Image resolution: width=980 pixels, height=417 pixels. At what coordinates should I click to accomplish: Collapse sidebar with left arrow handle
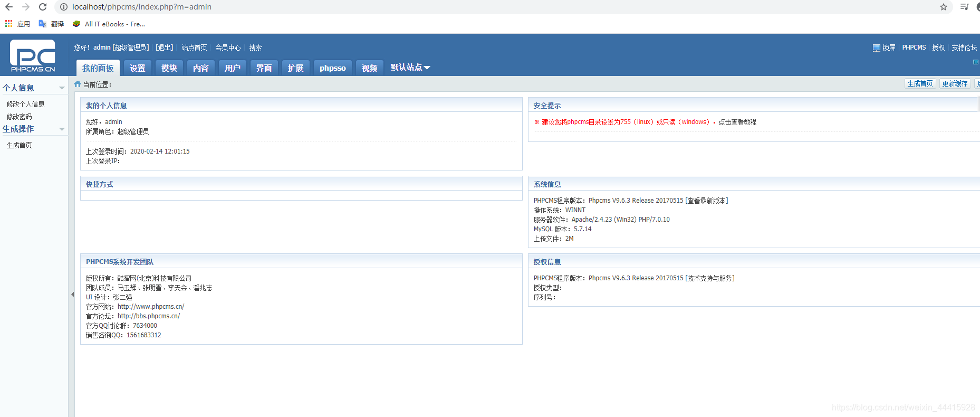[x=72, y=294]
